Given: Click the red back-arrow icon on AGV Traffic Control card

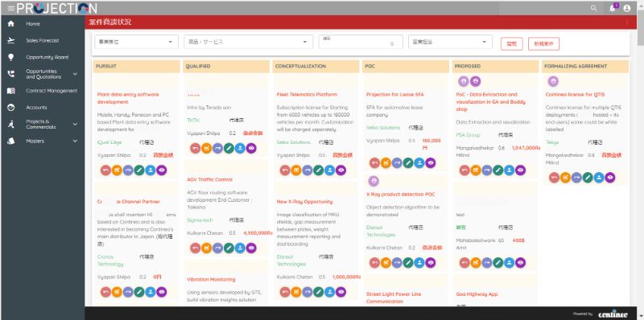Looking at the screenshot, I should tap(196, 248).
